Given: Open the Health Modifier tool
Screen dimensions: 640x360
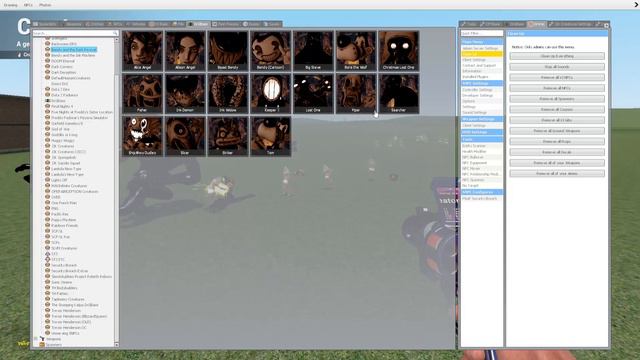Looking at the screenshot, I should coord(482,151).
